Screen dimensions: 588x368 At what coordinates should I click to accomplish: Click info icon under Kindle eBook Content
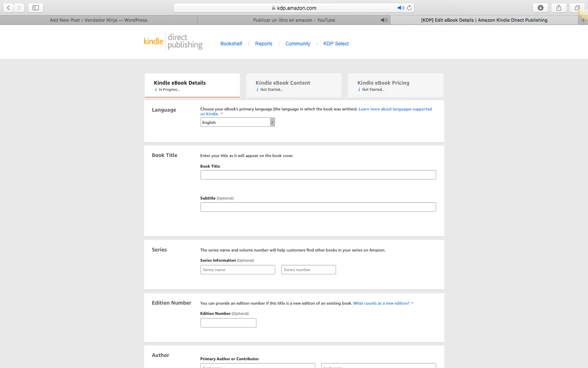click(x=257, y=90)
